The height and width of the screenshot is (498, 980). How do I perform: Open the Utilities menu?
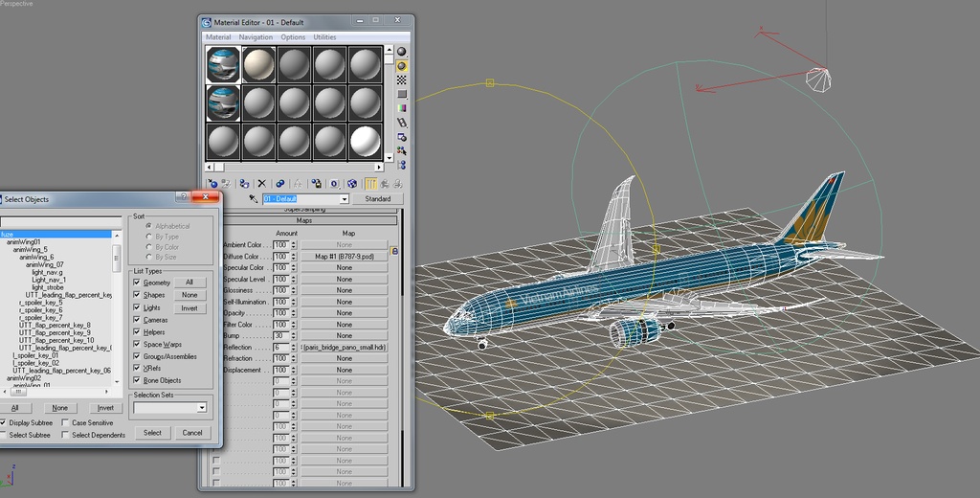[x=324, y=37]
